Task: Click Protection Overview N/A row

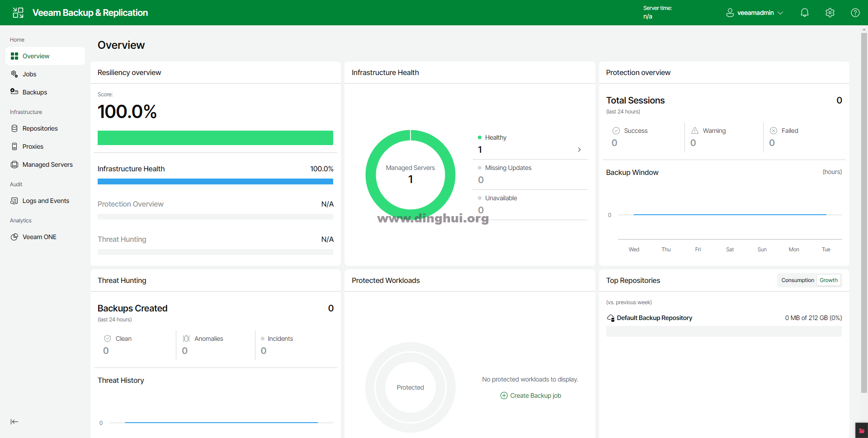Action: 215,209
